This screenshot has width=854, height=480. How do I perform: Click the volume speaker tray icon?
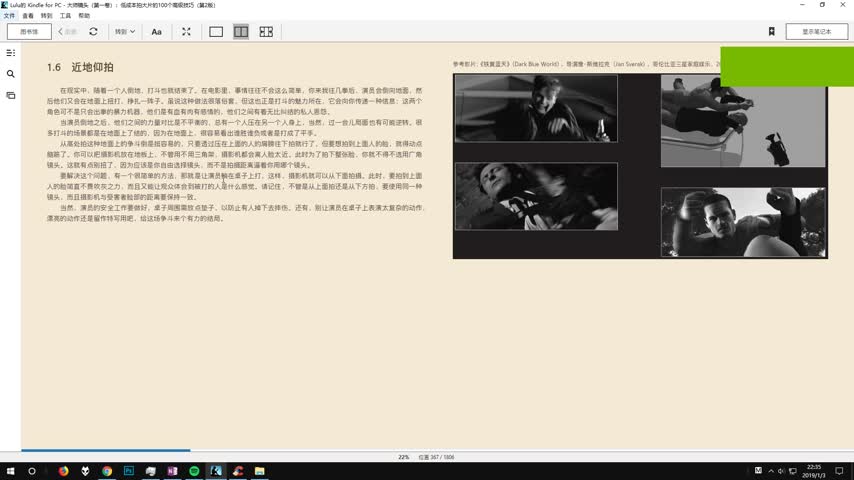pos(781,471)
